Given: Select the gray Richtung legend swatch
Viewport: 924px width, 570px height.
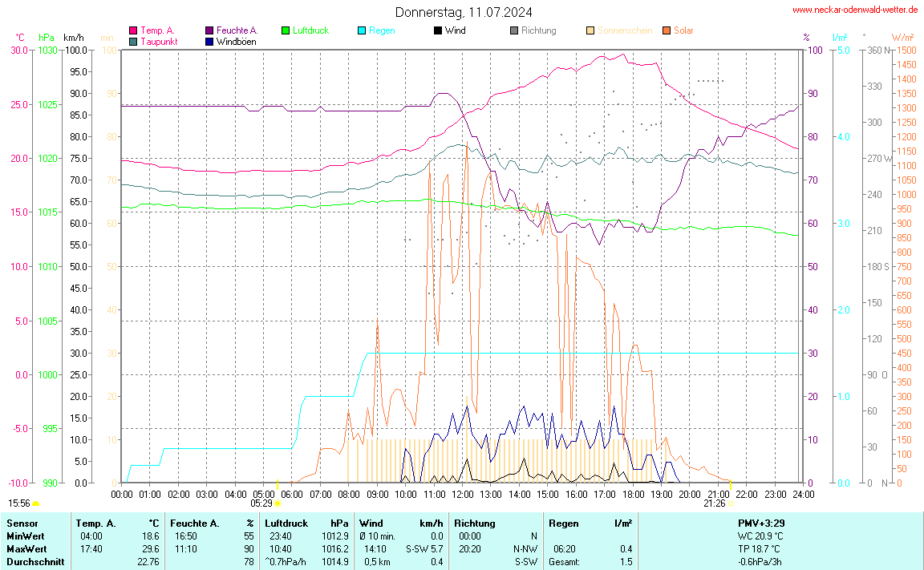Looking at the screenshot, I should click(x=513, y=30).
